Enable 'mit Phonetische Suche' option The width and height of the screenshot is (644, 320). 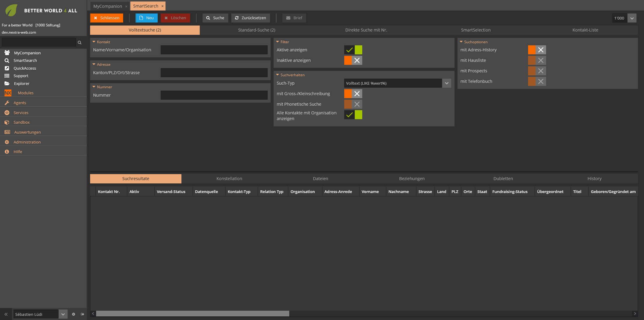pyautogui.click(x=353, y=104)
